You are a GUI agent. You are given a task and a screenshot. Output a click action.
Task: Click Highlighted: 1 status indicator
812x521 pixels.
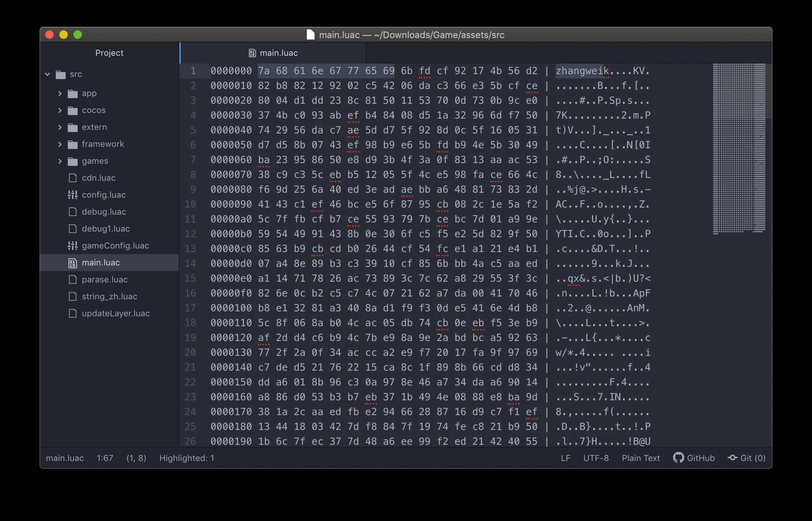[x=187, y=458]
